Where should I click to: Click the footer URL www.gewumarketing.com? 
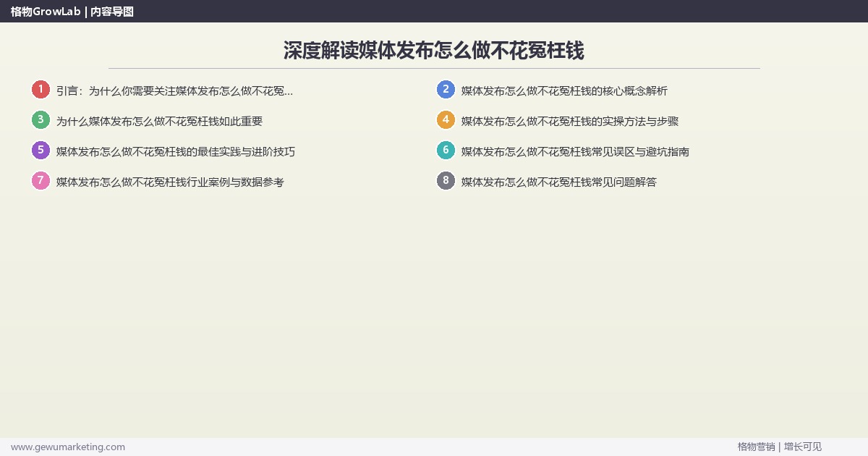(x=68, y=447)
